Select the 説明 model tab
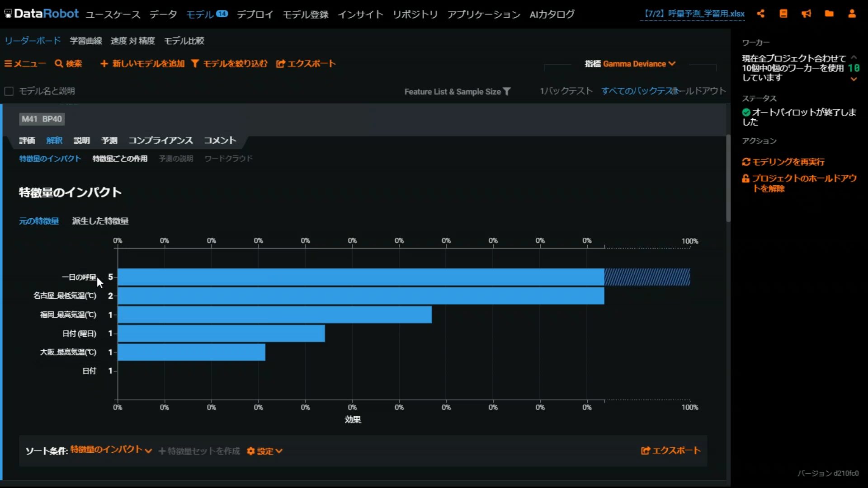This screenshot has height=488, width=868. click(x=82, y=141)
